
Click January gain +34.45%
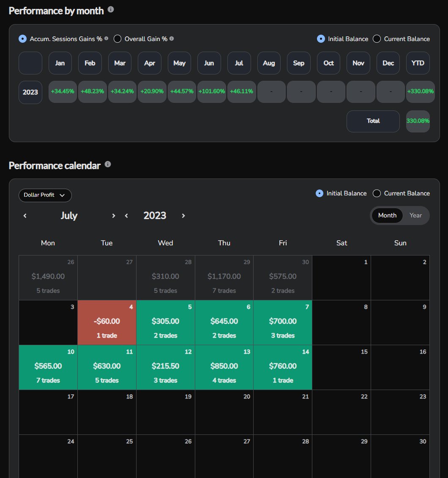[x=63, y=91]
